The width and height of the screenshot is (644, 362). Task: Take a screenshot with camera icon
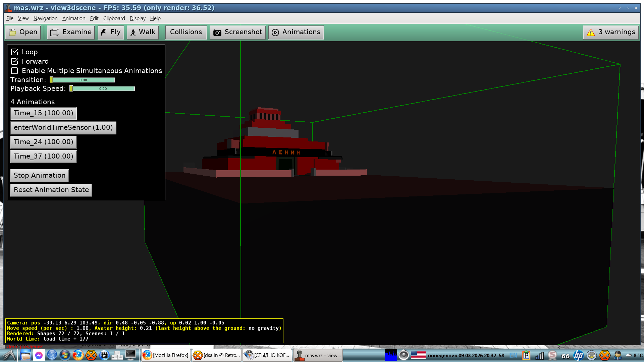[x=217, y=33]
